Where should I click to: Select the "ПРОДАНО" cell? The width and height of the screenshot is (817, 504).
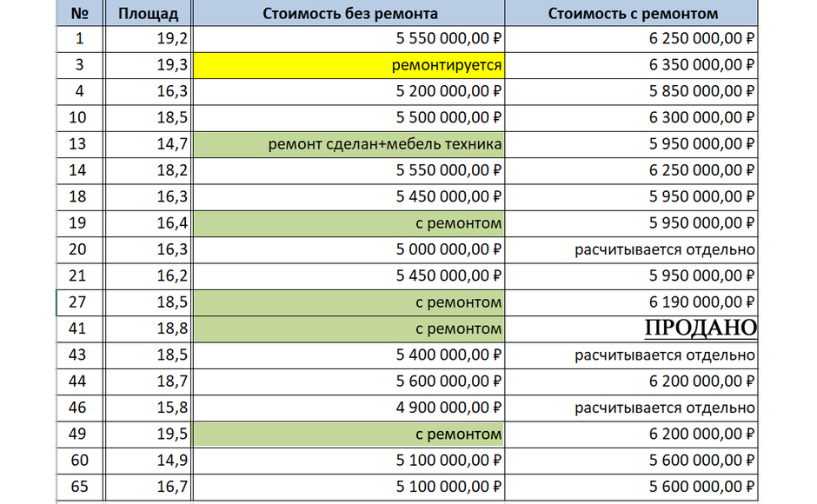click(x=632, y=328)
